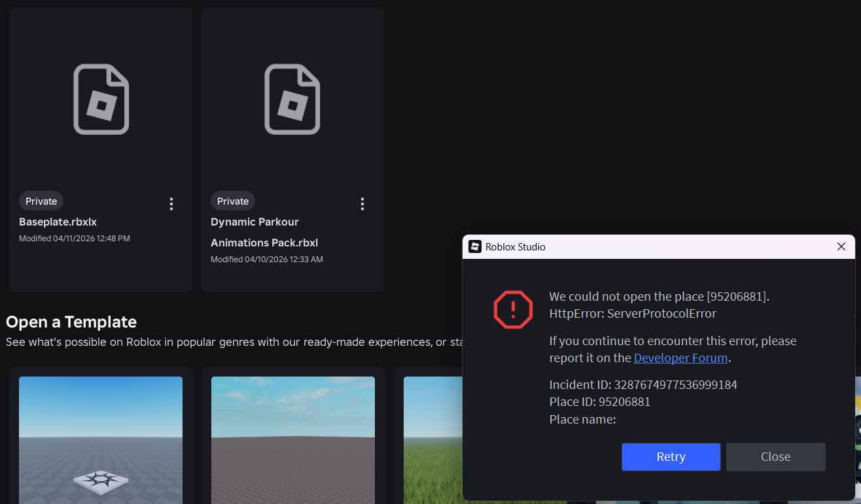
Task: Click the Baseplate.rbxlx file name
Action: pyautogui.click(x=58, y=222)
